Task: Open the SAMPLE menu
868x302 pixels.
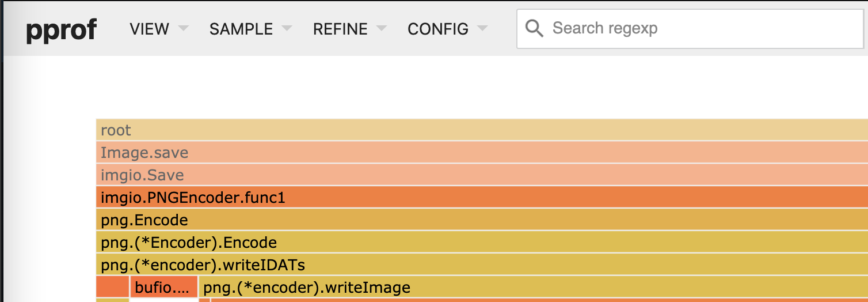Action: [x=241, y=29]
